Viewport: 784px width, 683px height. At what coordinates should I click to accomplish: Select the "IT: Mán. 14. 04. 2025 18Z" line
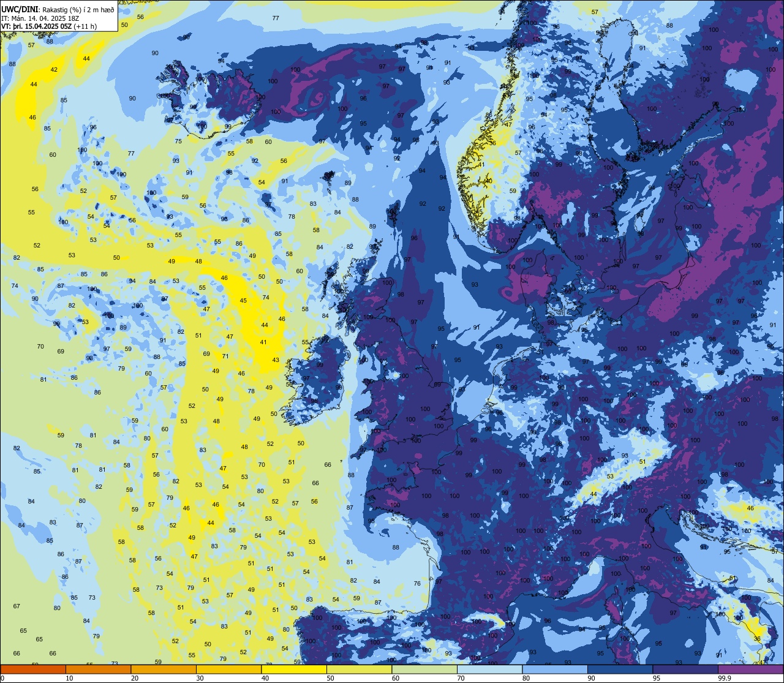[x=40, y=18]
